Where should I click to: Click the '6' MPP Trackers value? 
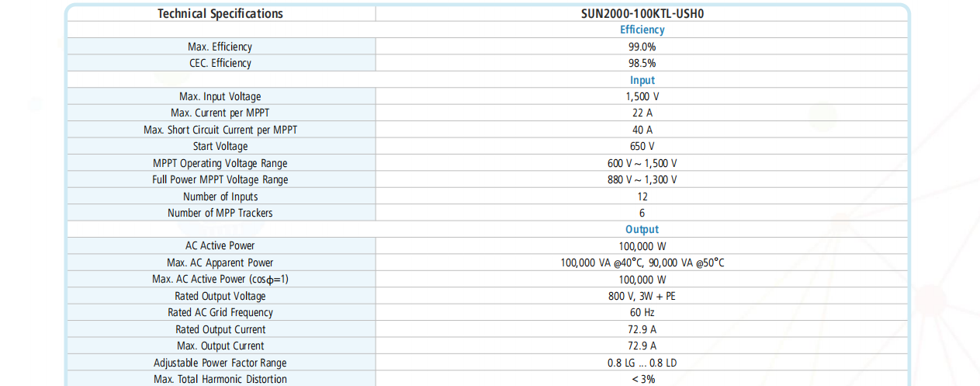coord(642,213)
